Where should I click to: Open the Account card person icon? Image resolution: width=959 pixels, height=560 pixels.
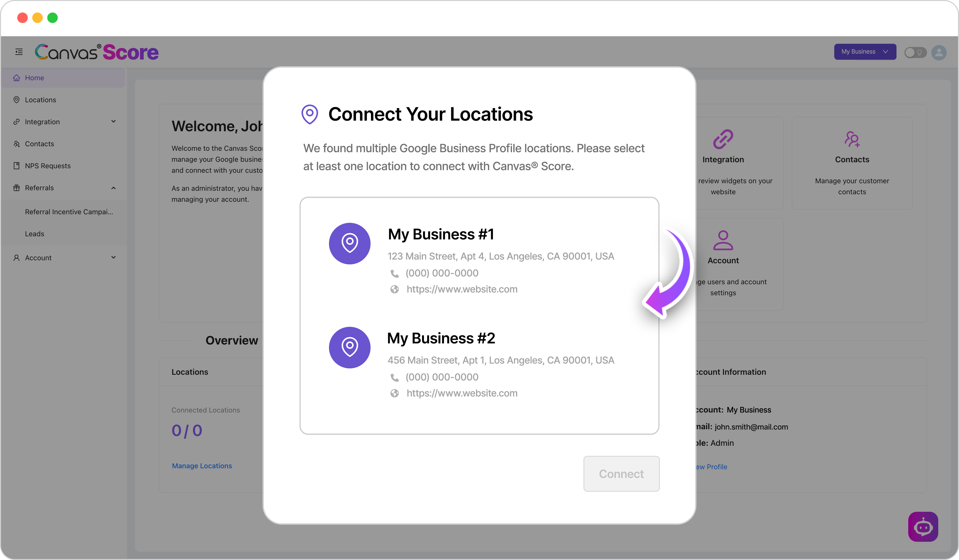point(723,240)
